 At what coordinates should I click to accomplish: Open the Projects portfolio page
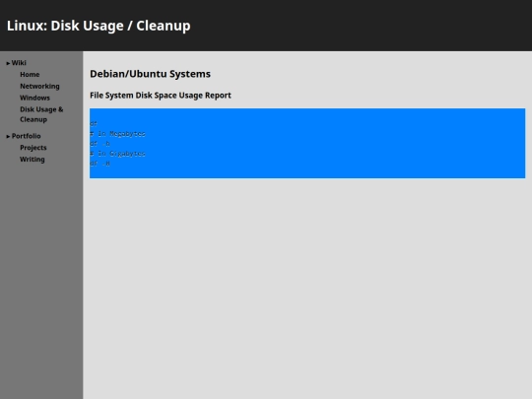[33, 148]
